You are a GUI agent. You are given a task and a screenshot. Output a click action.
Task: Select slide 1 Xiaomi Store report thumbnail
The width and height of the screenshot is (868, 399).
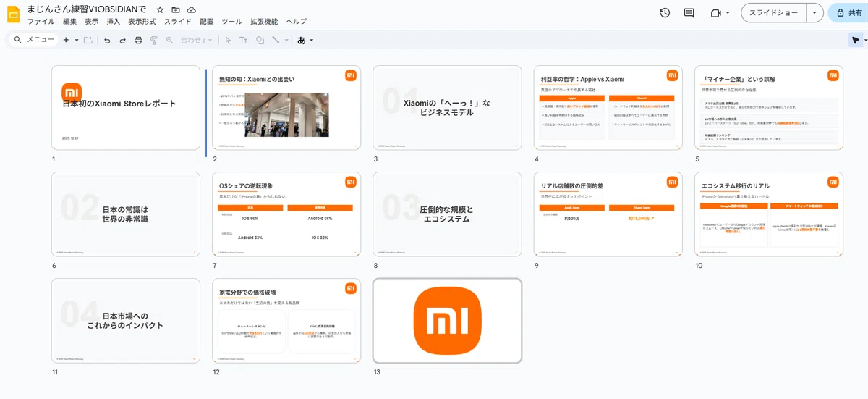pyautogui.click(x=126, y=108)
